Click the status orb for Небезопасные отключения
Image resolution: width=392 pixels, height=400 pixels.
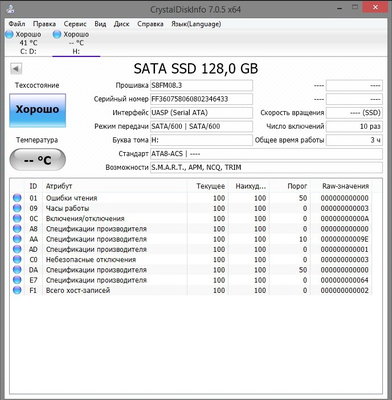pos(17,259)
